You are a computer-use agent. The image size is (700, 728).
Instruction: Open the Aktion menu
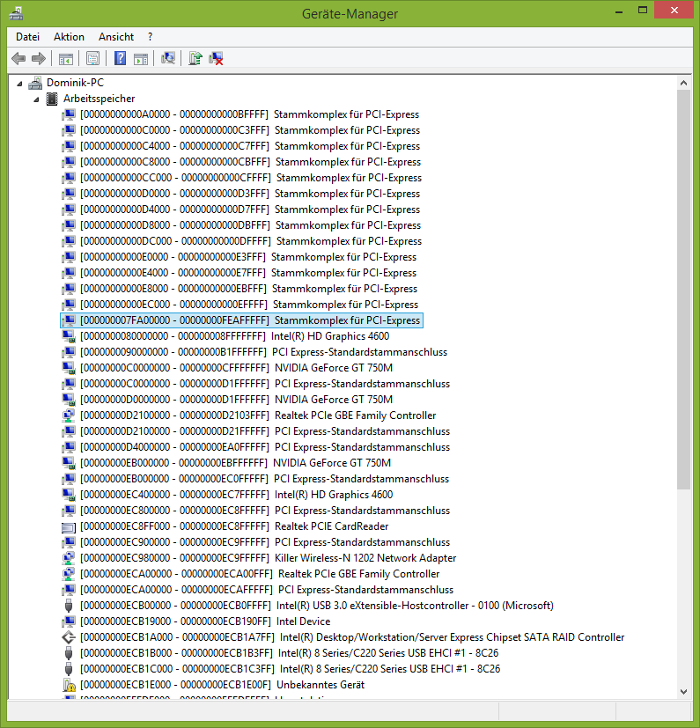[69, 37]
